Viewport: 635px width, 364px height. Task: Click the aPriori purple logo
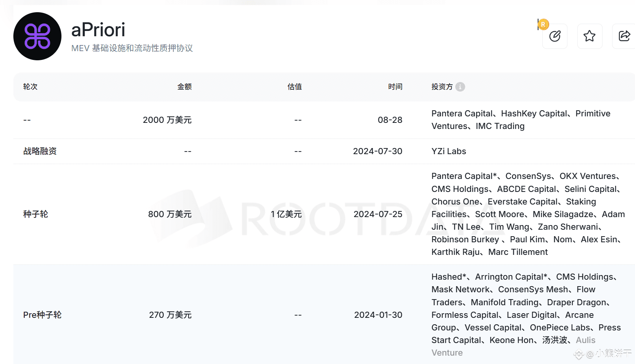pos(37,36)
